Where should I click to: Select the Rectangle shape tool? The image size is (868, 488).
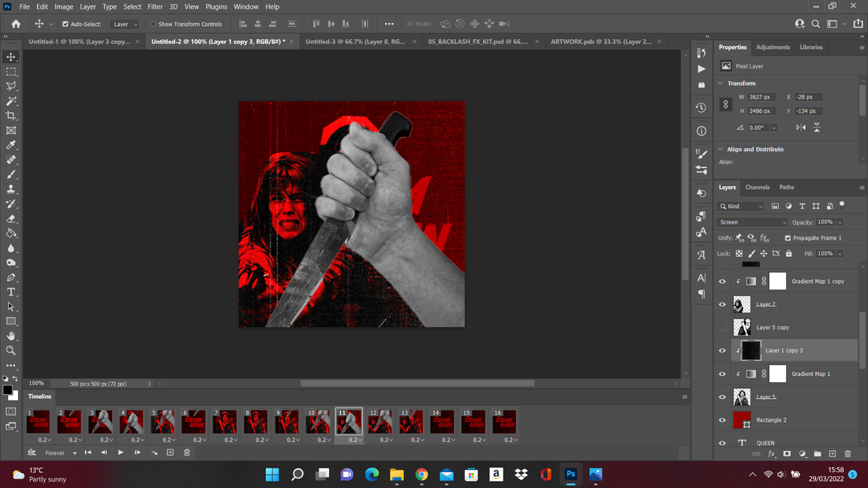point(11,321)
